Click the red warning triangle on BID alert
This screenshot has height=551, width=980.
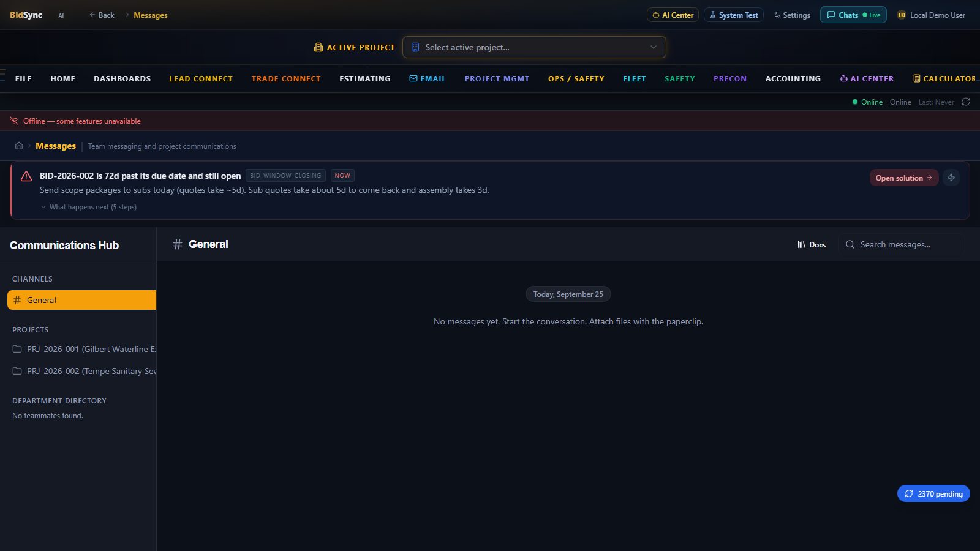click(x=26, y=176)
